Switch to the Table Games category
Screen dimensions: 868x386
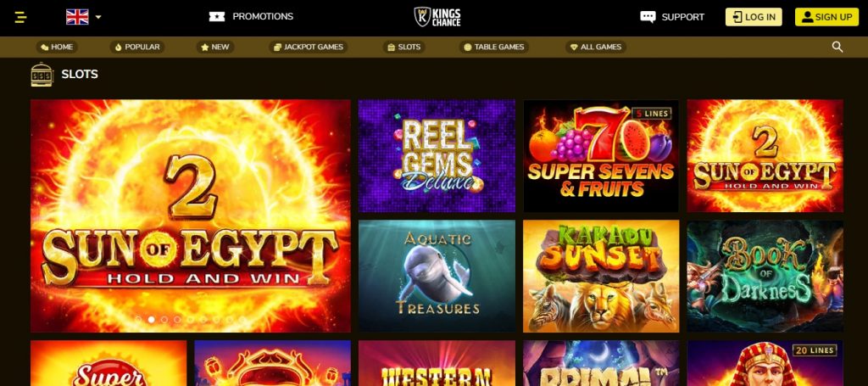(494, 47)
